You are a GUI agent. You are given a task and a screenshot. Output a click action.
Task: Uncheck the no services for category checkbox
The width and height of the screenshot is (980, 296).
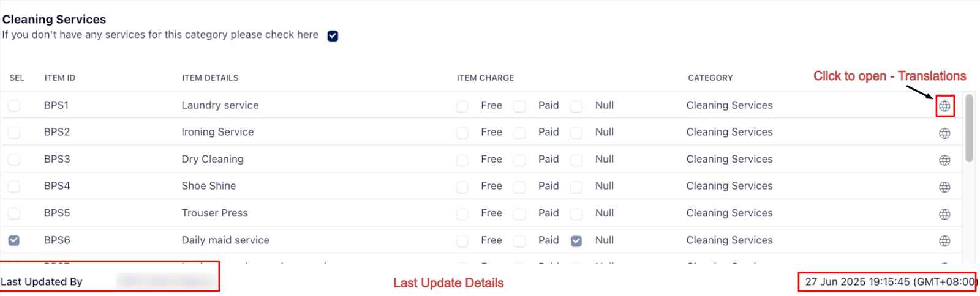pyautogui.click(x=333, y=35)
